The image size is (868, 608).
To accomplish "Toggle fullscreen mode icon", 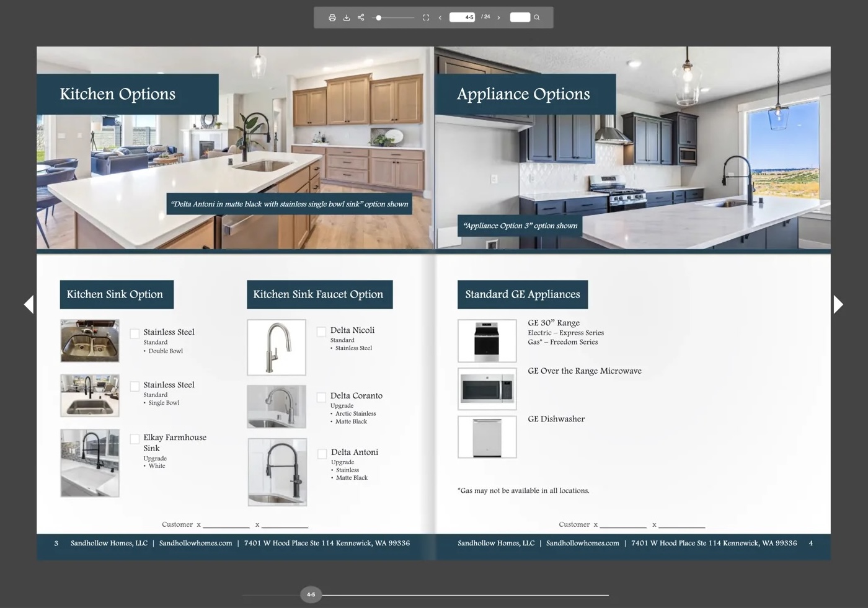I will pos(426,18).
